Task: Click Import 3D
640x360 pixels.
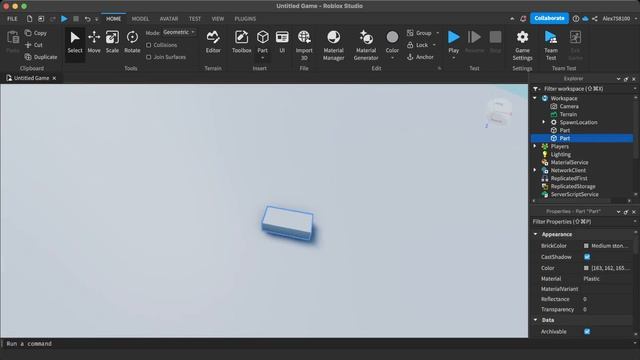Action: click(x=304, y=45)
